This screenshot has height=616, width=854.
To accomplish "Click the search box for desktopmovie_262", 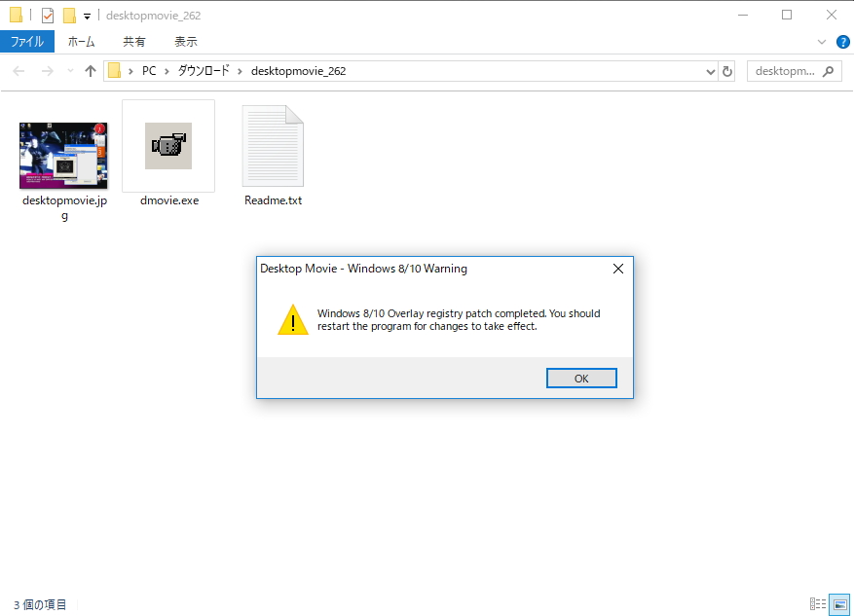I will pyautogui.click(x=794, y=71).
